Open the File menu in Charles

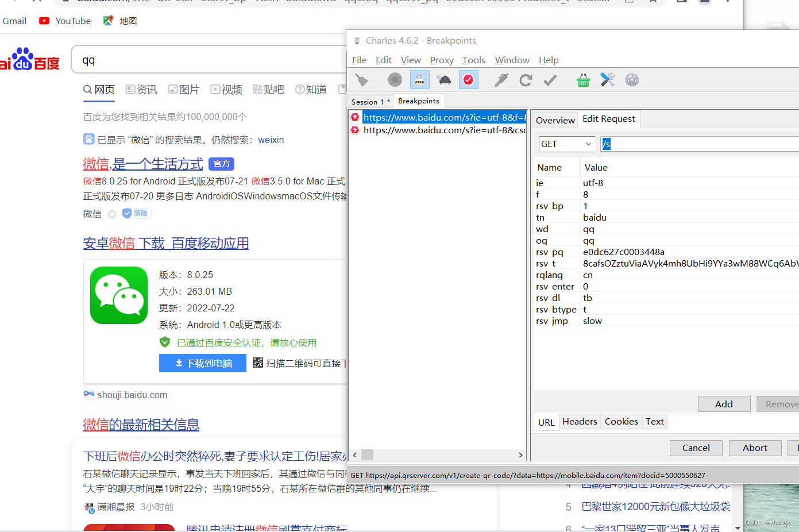pos(359,60)
